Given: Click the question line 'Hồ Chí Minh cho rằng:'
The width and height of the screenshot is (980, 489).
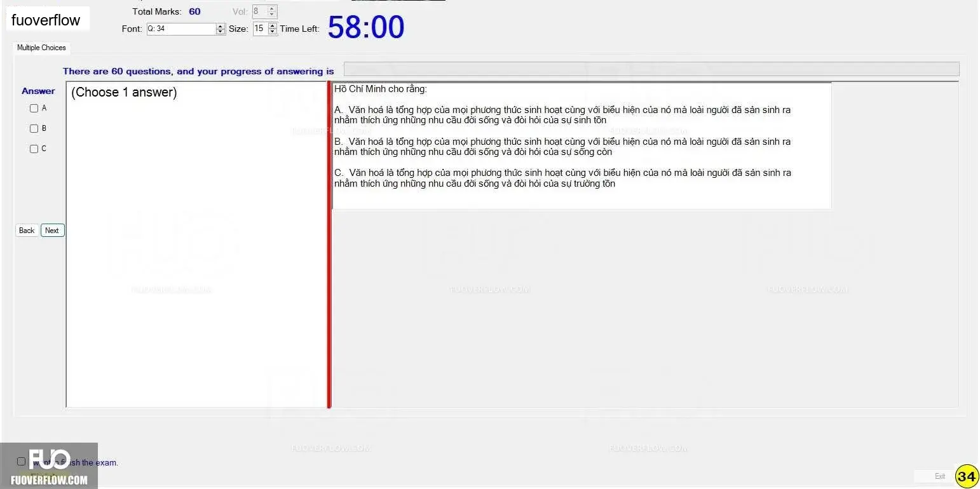Looking at the screenshot, I should point(381,89).
